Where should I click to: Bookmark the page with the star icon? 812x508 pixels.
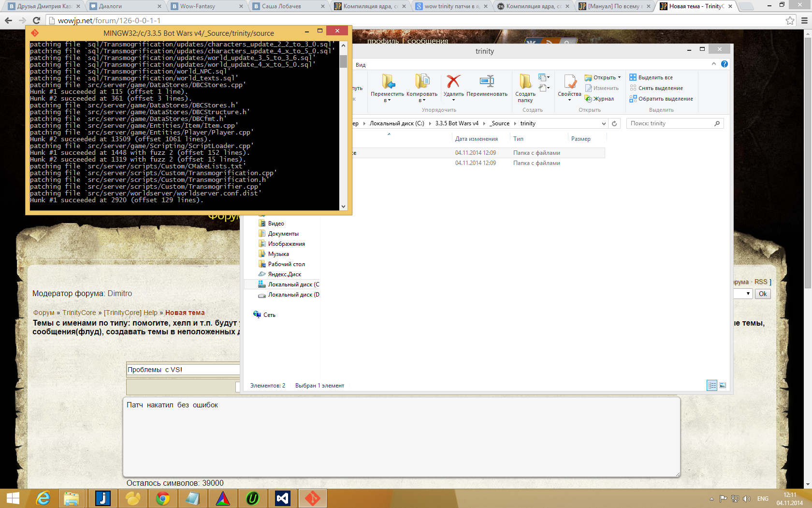(790, 20)
